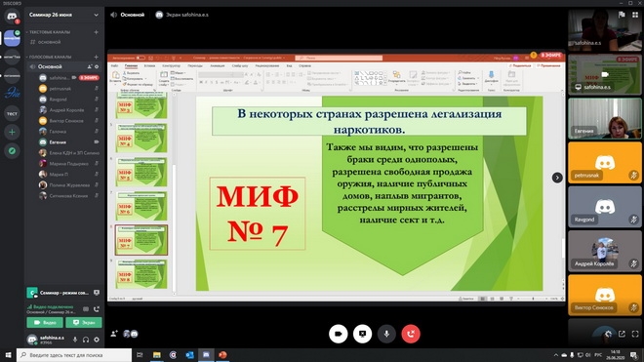Disconnect from call with the red hangup button

point(411,334)
